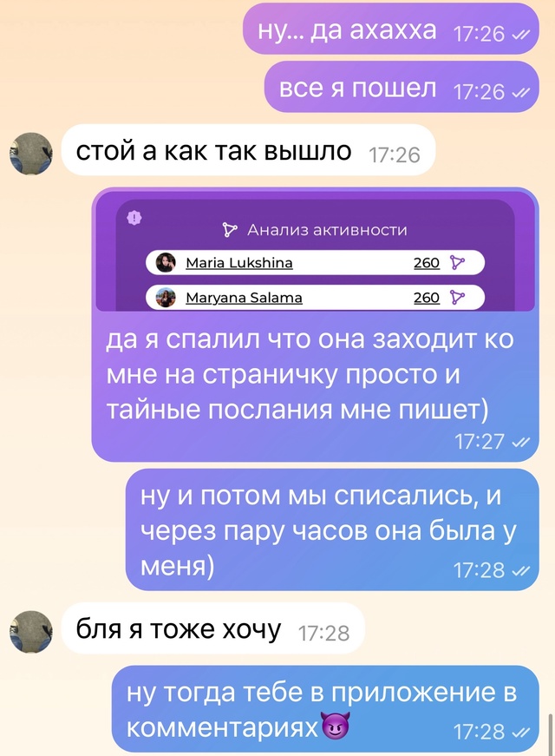The width and height of the screenshot is (555, 756).
Task: Tap Maria Lukshina's profile photo
Action: 166,263
